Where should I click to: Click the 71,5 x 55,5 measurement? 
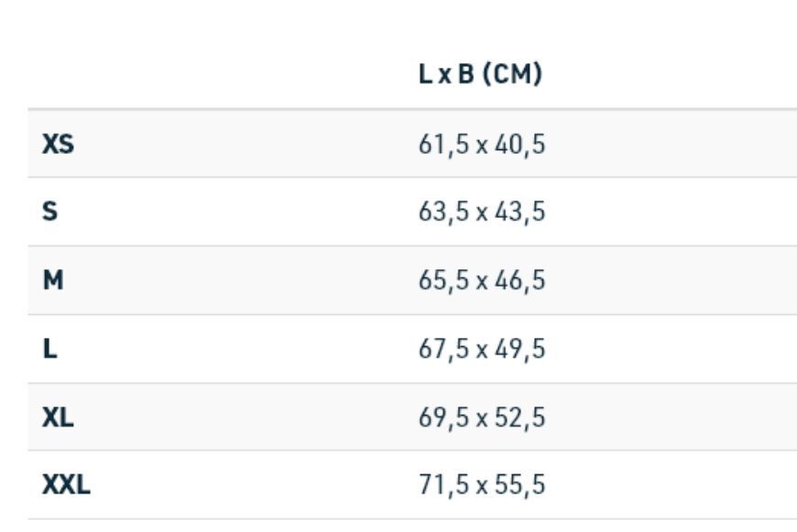click(x=482, y=484)
